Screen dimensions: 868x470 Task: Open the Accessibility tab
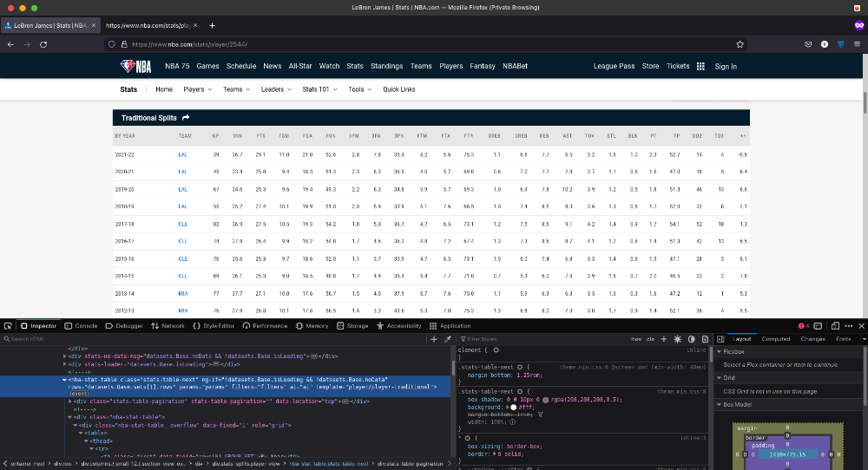pos(398,326)
